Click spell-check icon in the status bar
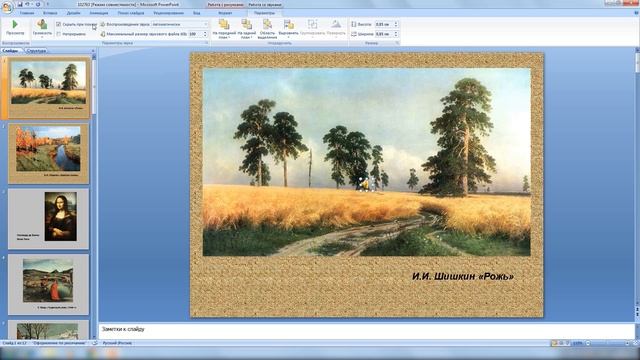Viewport: 640px width, 360px height. [95, 343]
